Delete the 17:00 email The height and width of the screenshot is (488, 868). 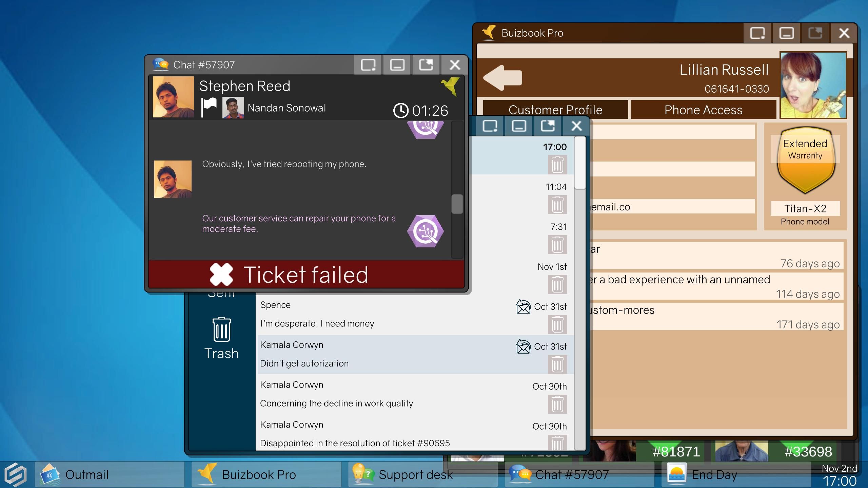557,165
